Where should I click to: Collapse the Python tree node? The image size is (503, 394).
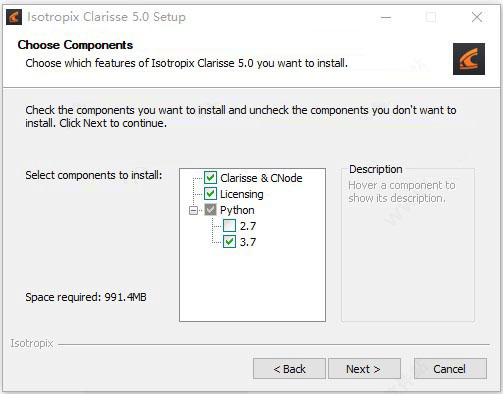pyautogui.click(x=193, y=210)
